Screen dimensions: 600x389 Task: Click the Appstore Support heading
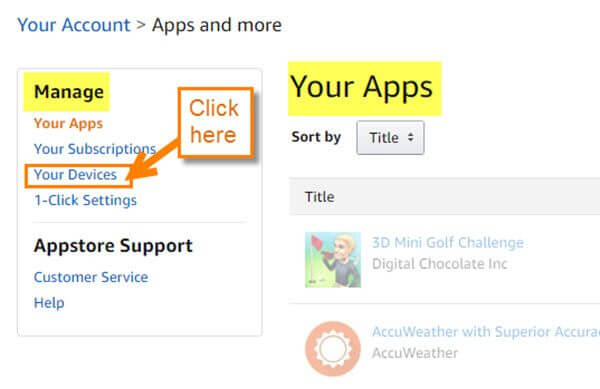pos(113,246)
